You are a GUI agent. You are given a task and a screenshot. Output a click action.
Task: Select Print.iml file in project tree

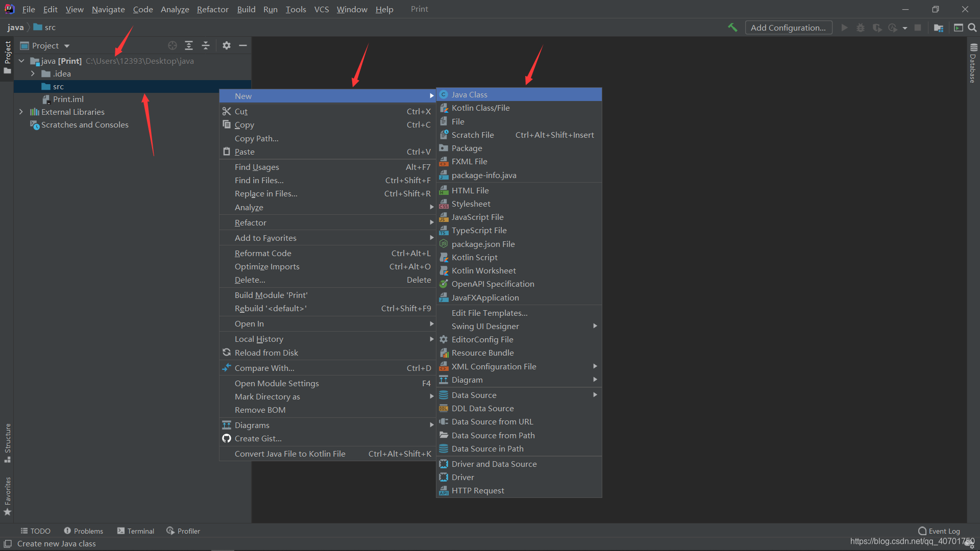tap(68, 99)
